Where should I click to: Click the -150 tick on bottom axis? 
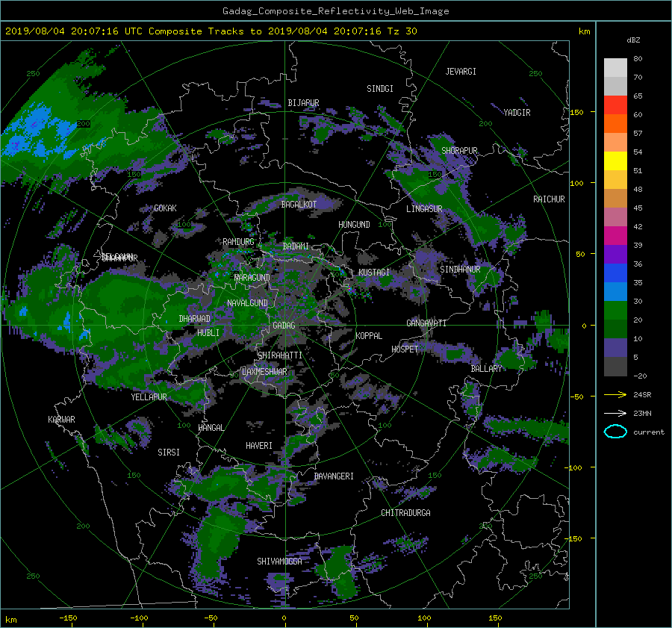pos(68,618)
